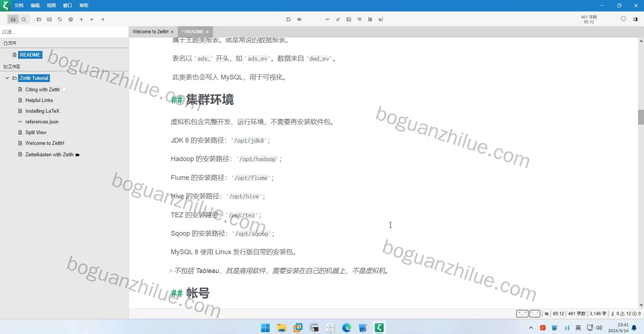Open the 编辑 menu
The height and width of the screenshot is (334, 644).
[x=35, y=6]
